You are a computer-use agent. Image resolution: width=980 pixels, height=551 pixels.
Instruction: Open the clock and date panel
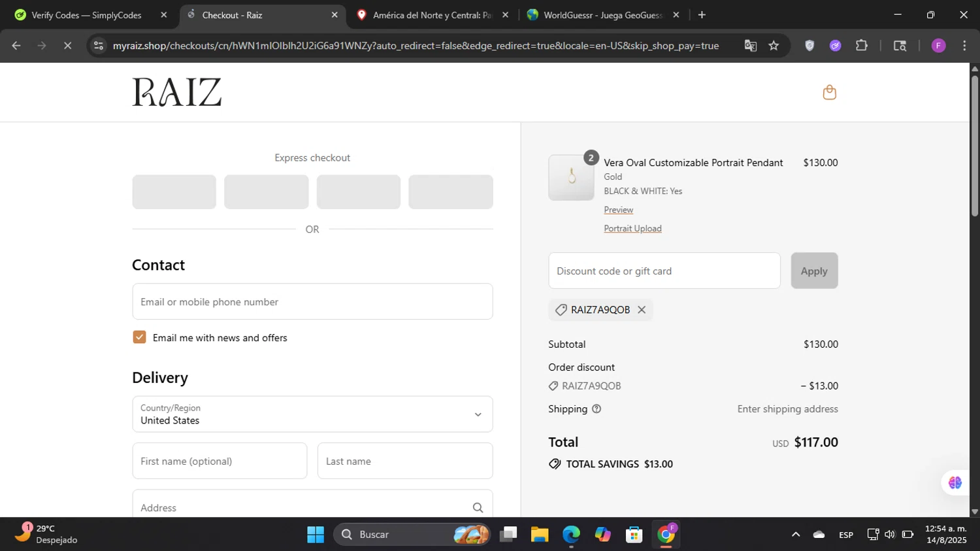pyautogui.click(x=945, y=535)
